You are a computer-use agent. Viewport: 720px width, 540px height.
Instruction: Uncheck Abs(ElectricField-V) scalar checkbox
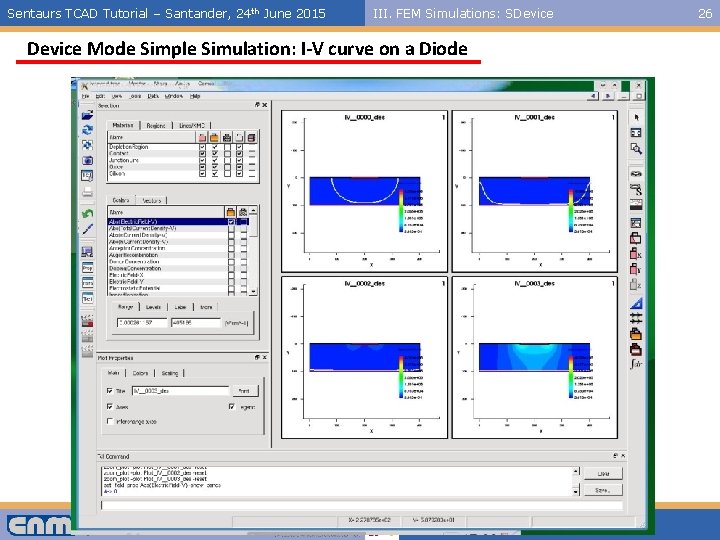coord(231,222)
